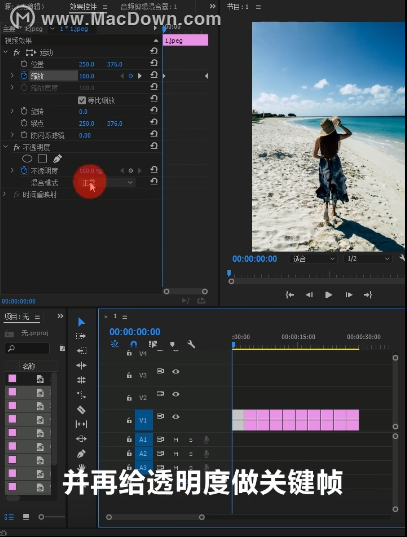This screenshot has height=537, width=407.
Task: Open program monitor fit zoom dropdown
Action: (313, 259)
